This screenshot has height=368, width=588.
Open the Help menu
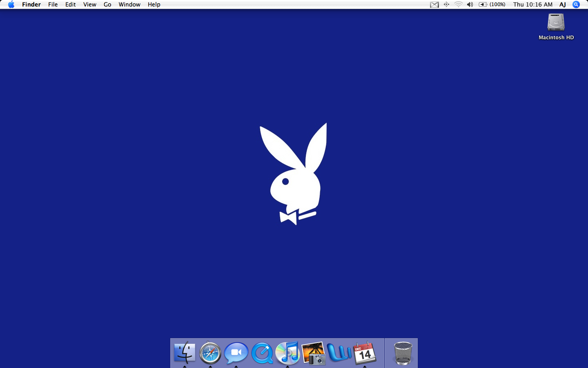pyautogui.click(x=154, y=4)
